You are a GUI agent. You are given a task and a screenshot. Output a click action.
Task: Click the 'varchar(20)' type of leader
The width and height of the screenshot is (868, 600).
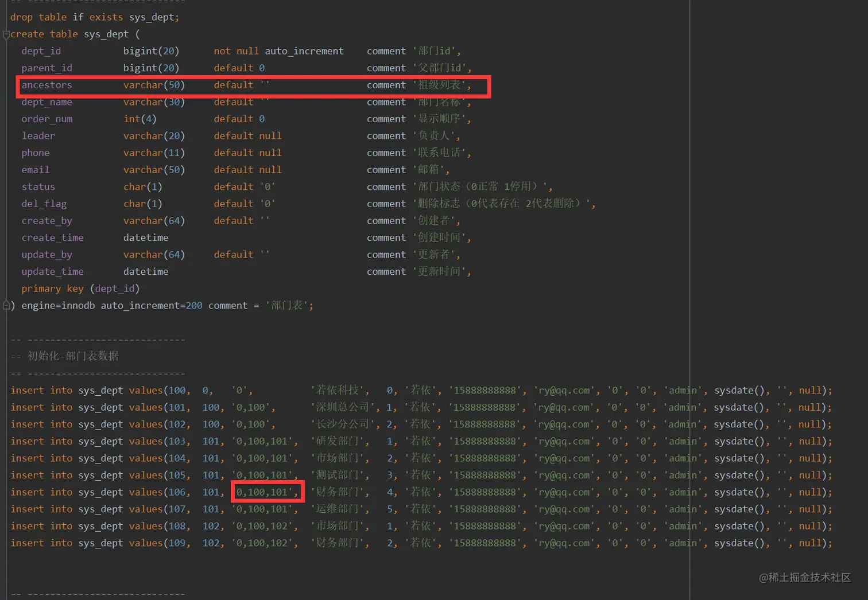[x=154, y=136]
